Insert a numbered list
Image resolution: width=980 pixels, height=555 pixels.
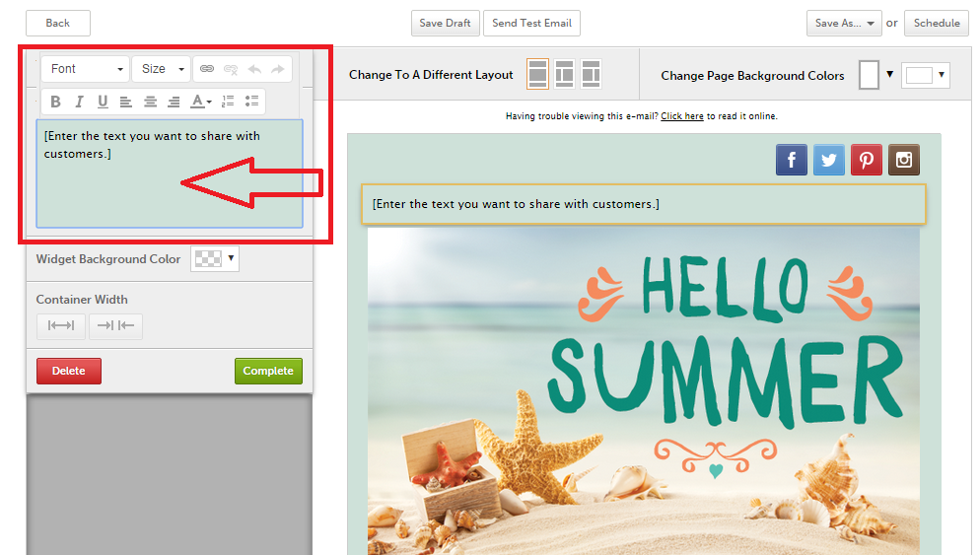coord(228,102)
